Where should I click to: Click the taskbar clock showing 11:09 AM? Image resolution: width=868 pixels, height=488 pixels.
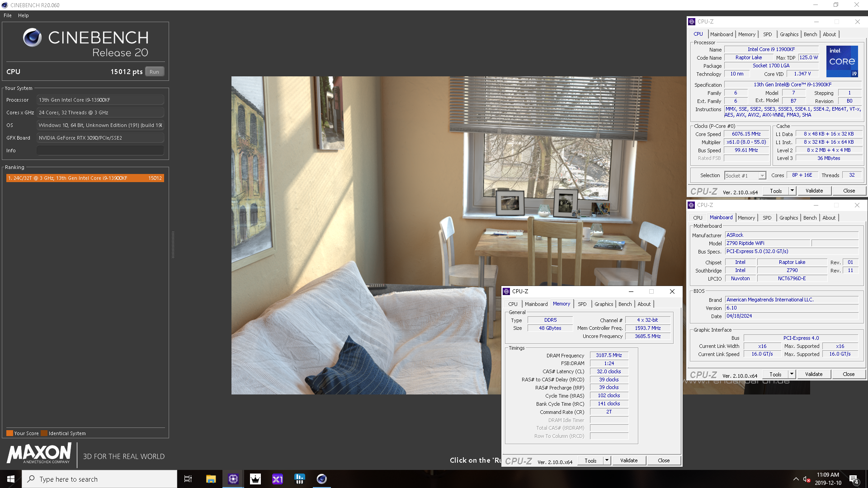(x=828, y=479)
